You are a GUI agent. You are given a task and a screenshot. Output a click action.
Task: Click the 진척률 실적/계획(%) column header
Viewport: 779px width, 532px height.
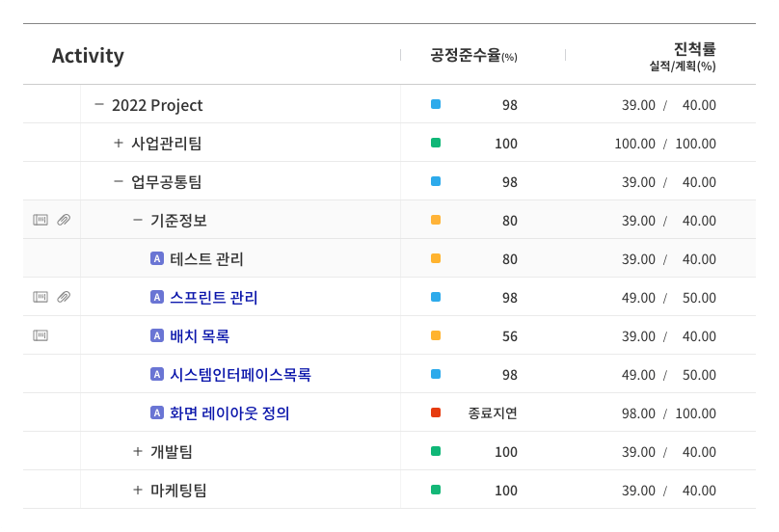[x=683, y=57]
